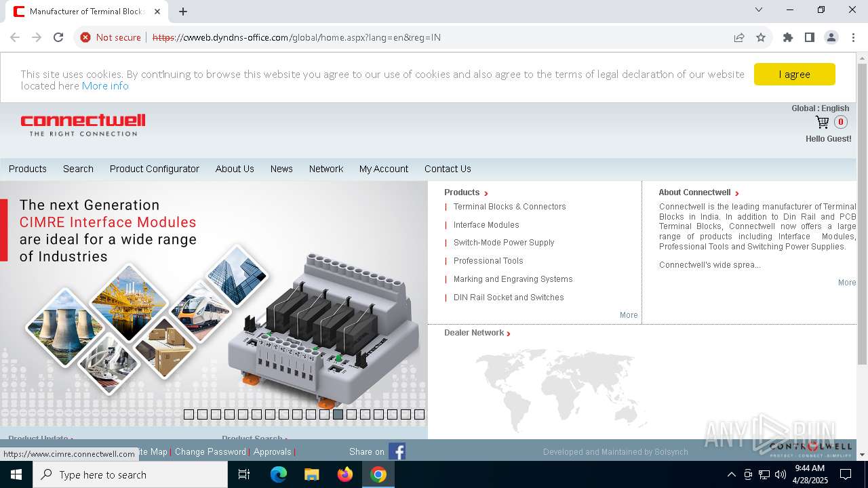The width and height of the screenshot is (868, 488).
Task: Open the Network menu item
Action: click(326, 169)
